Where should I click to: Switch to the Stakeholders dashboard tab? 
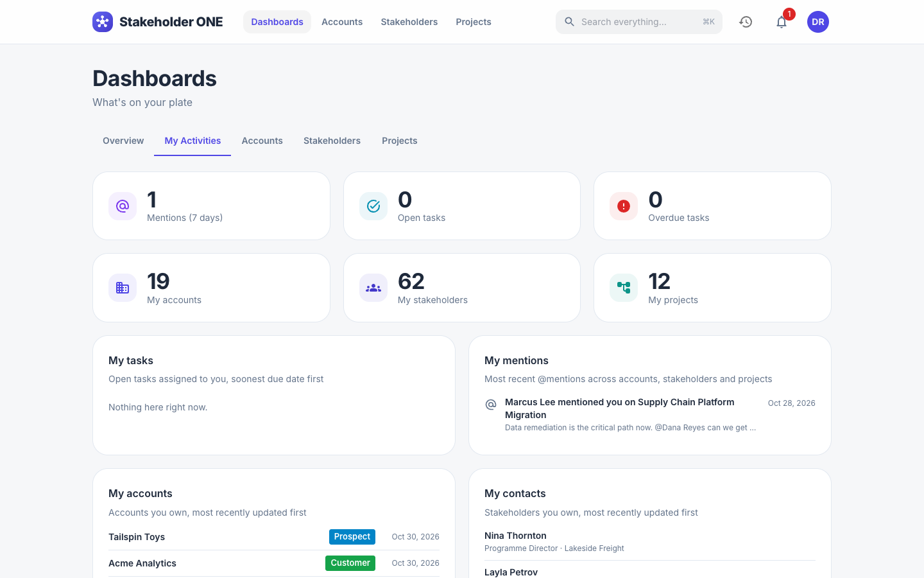click(332, 141)
